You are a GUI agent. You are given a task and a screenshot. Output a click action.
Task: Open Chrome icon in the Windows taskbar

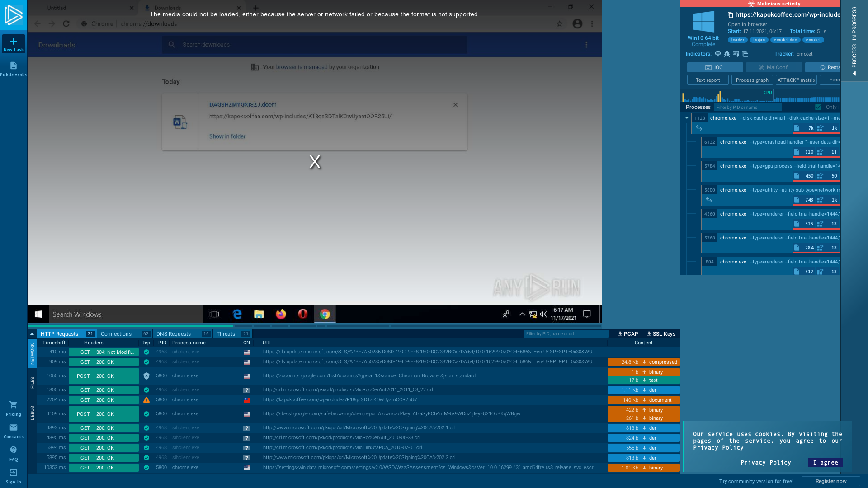(325, 314)
